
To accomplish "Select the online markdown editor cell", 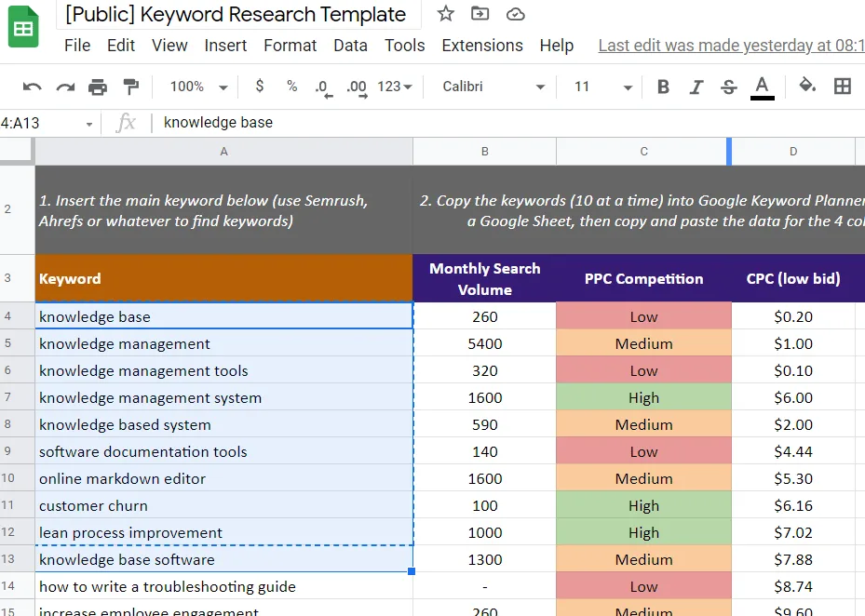I will (224, 478).
